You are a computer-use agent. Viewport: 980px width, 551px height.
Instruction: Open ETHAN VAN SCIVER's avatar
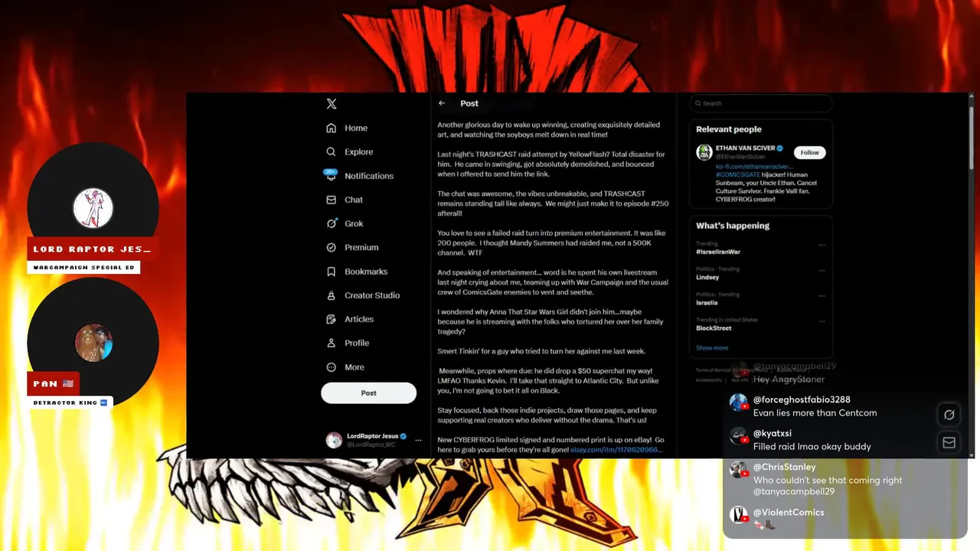(704, 152)
